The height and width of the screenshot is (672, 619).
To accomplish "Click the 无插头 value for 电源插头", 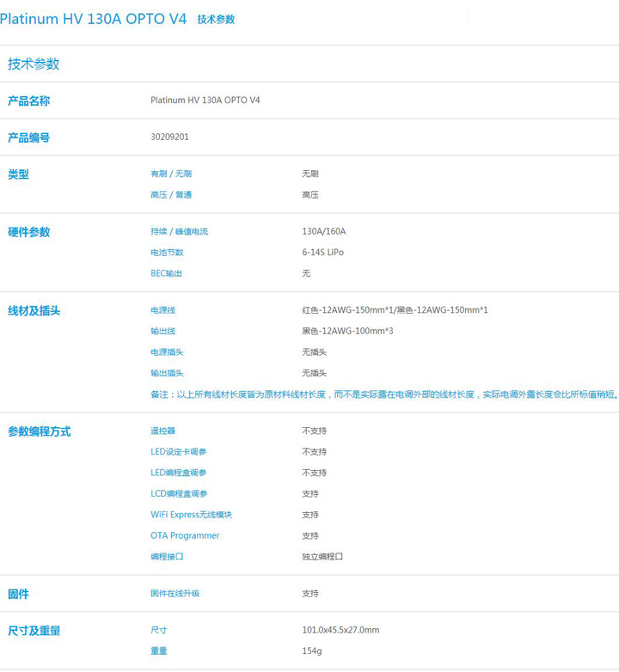I will [314, 351].
